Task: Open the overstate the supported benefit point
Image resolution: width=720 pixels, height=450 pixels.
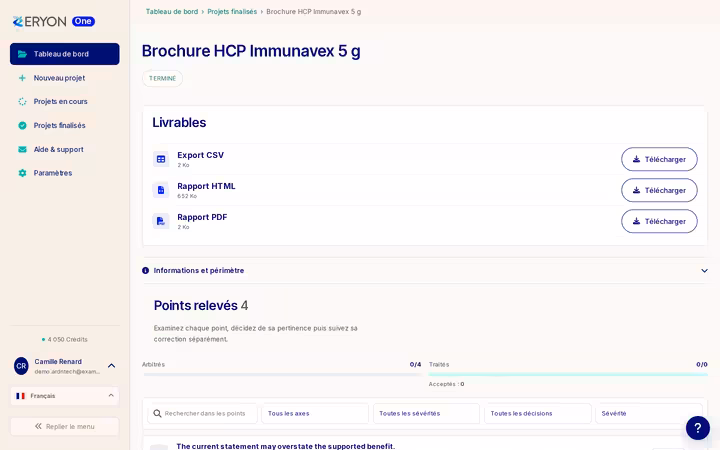Action: 285,446
